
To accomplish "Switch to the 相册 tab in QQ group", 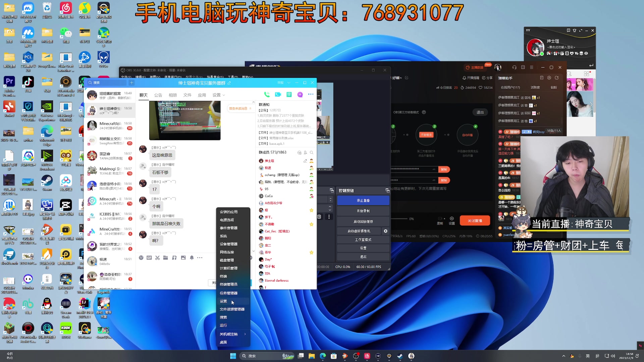I will (x=173, y=95).
